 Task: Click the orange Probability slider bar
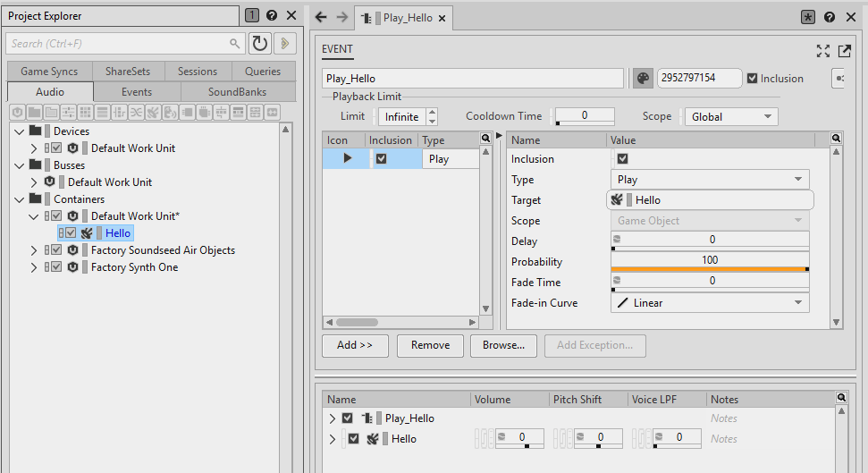pos(709,269)
